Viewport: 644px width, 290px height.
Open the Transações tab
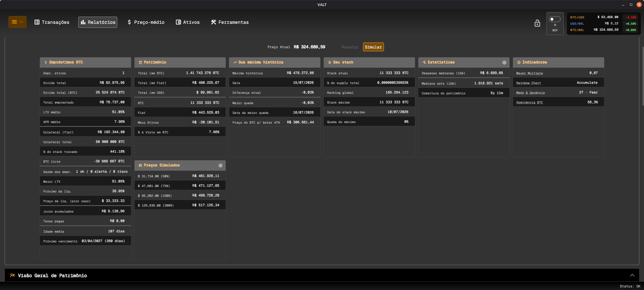[x=52, y=22]
